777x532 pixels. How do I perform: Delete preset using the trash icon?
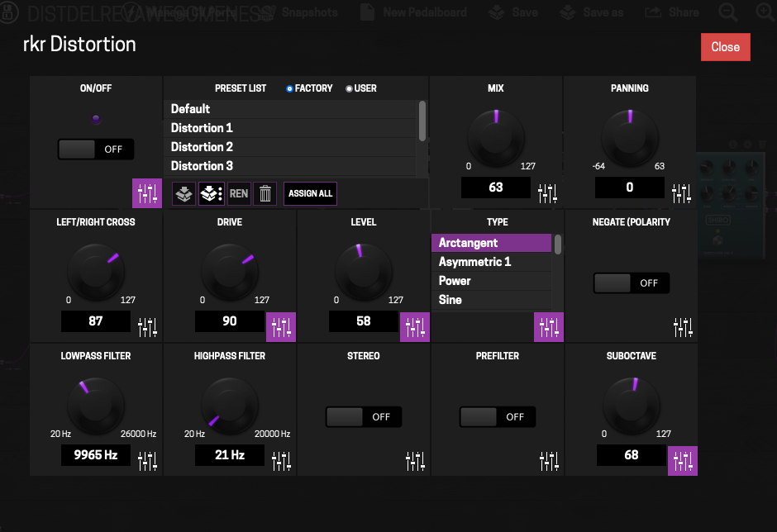coord(265,194)
